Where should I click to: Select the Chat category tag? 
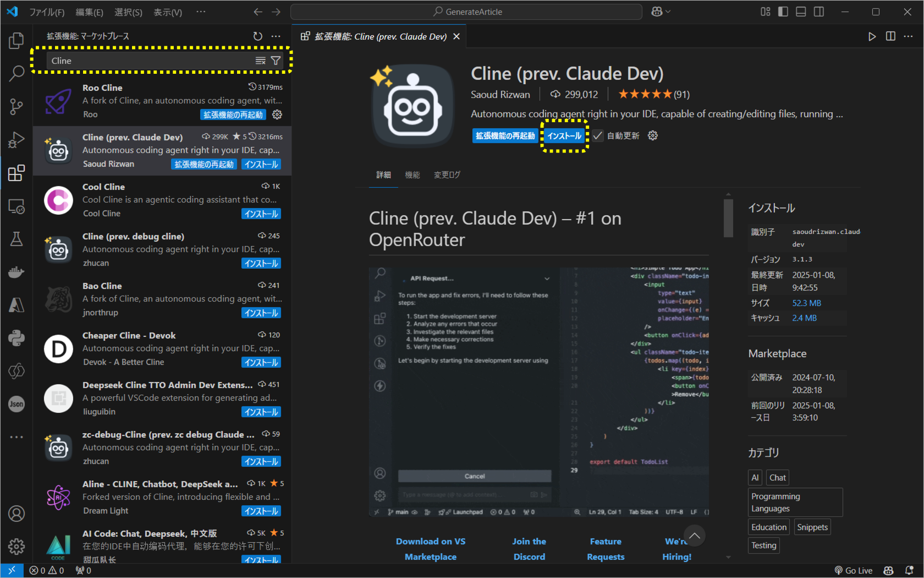(778, 477)
